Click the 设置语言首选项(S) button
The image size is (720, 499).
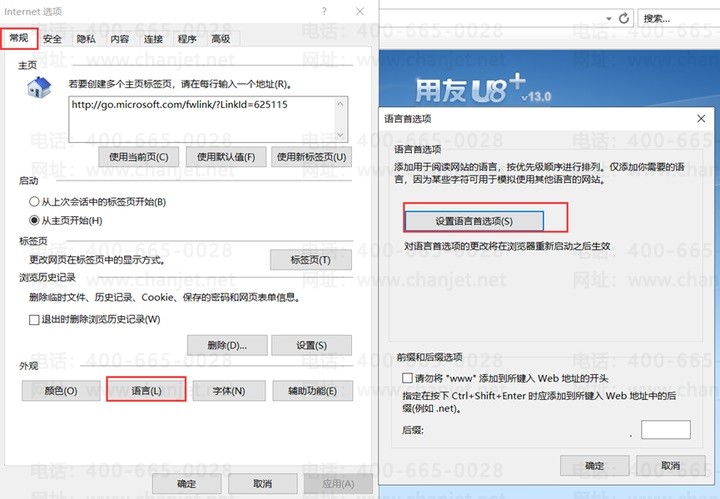474,221
